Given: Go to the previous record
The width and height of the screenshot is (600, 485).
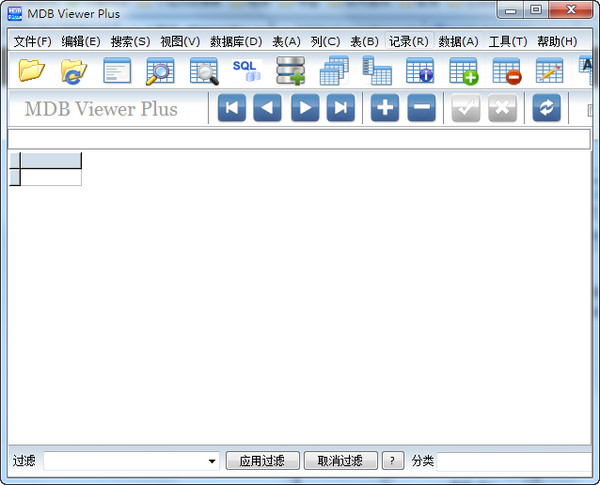Looking at the screenshot, I should point(267,109).
